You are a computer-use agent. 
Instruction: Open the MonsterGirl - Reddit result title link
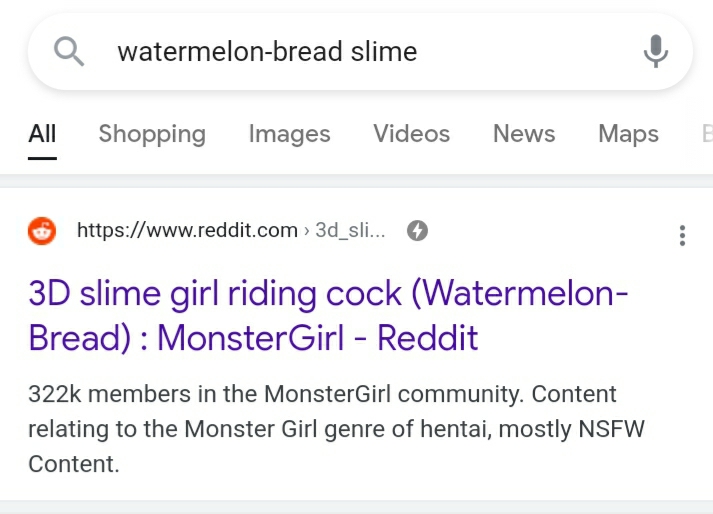point(328,315)
